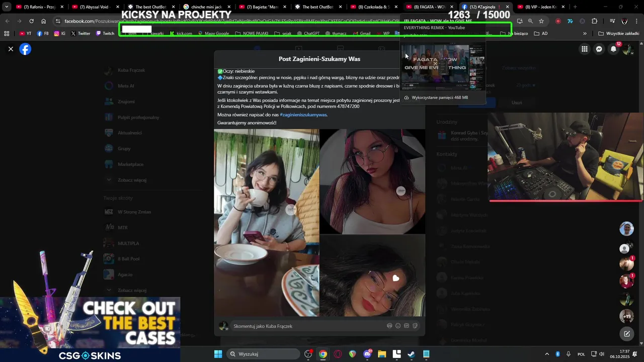Viewport: 644px width, 362px height.
Task: Show hidden bookmarks with the overflow chevron
Action: 585,34
